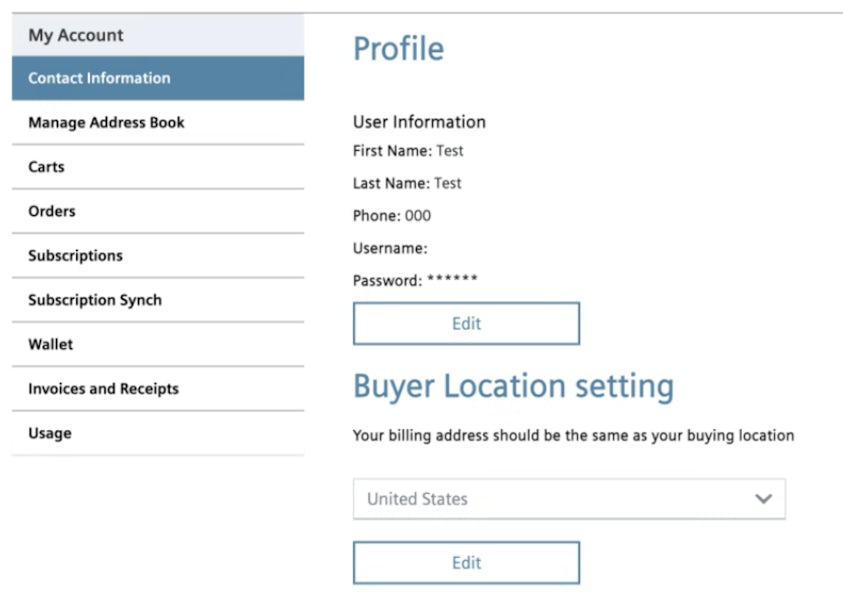The height and width of the screenshot is (592, 843).
Task: Click the billing address notice text
Action: point(573,436)
